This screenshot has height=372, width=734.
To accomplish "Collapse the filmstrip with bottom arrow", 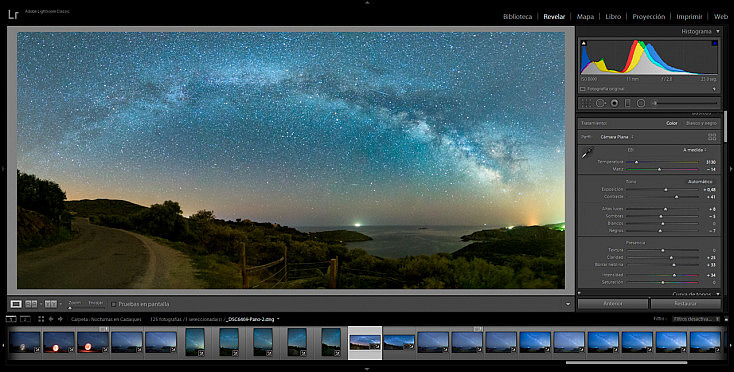I will tap(367, 369).
